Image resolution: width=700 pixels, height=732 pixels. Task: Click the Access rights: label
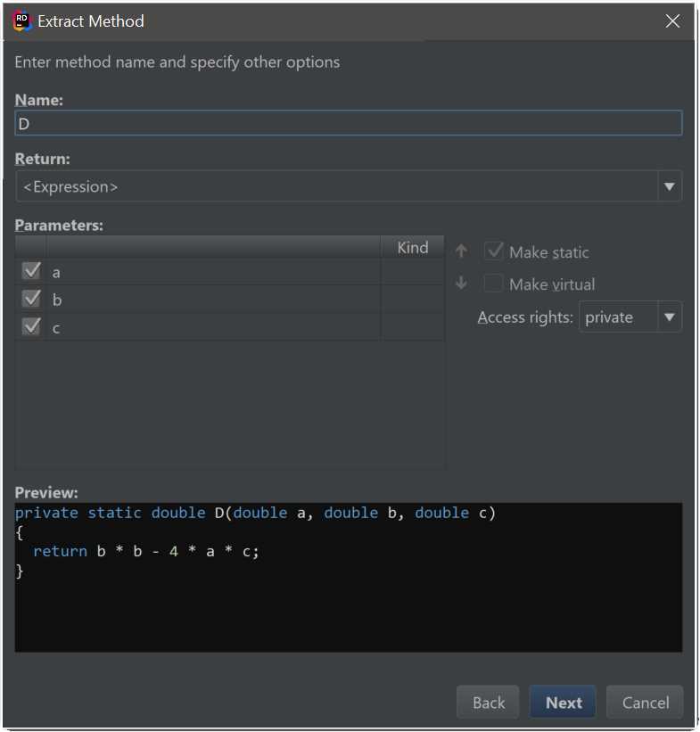click(525, 317)
